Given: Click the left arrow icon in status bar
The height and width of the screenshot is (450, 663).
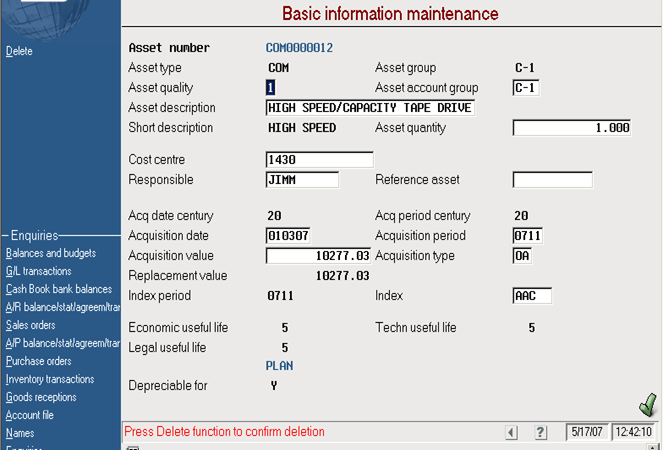Looking at the screenshot, I should (512, 432).
